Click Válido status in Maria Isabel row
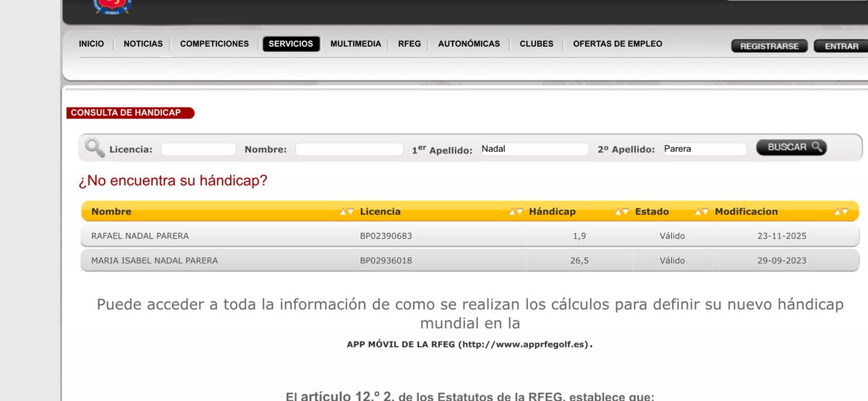This screenshot has width=868, height=401. point(672,261)
